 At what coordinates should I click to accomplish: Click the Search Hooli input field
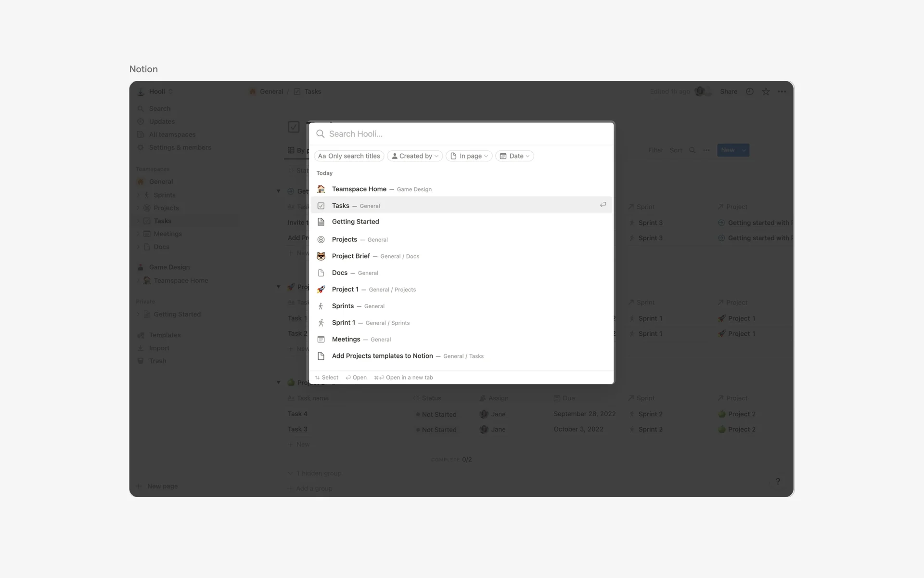[x=462, y=134]
